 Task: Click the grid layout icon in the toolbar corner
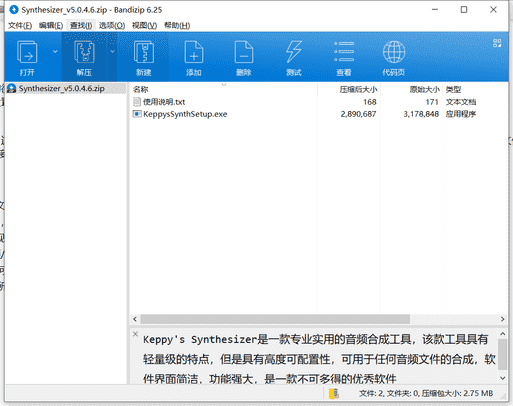[x=497, y=43]
